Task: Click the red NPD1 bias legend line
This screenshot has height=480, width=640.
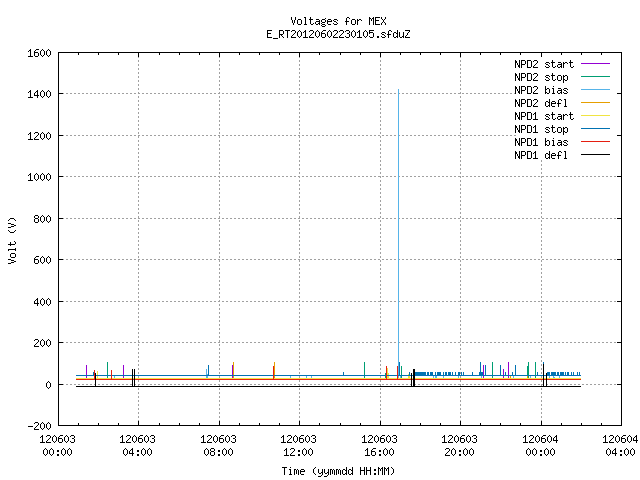Action: pyautogui.click(x=595, y=142)
